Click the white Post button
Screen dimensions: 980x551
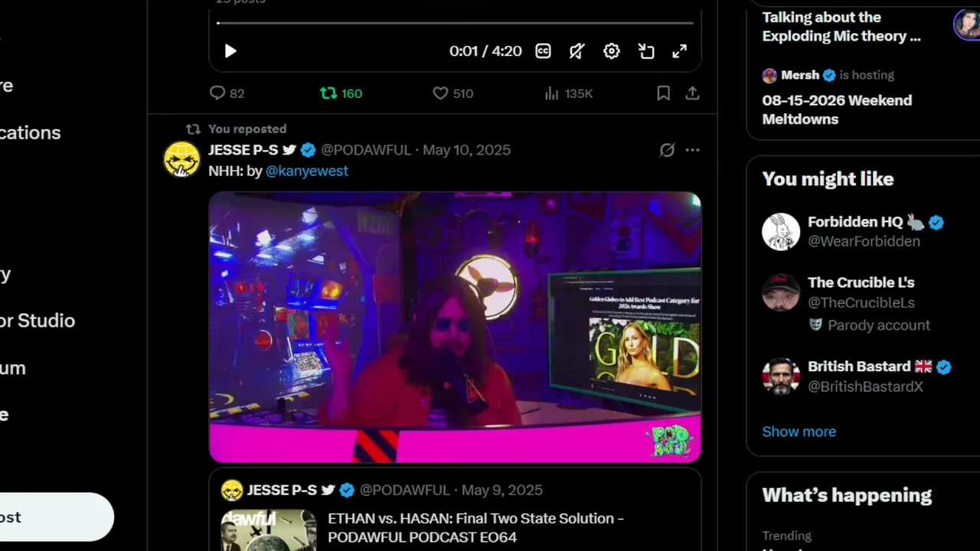click(x=57, y=517)
